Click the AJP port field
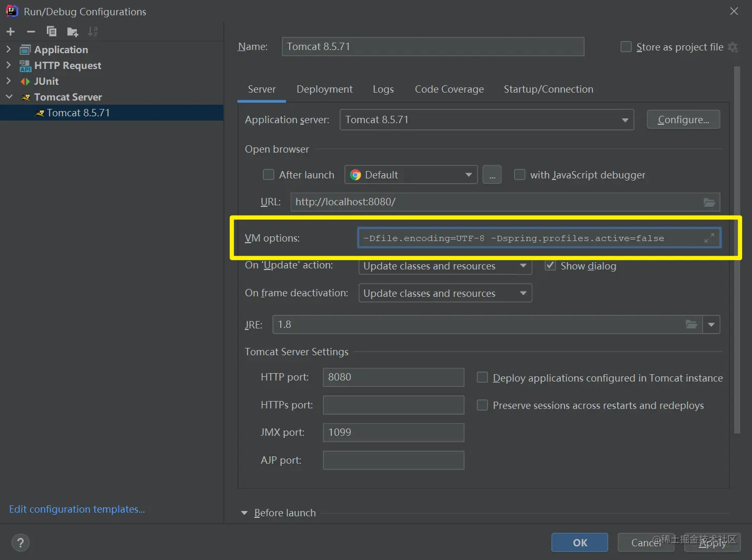The image size is (752, 560). [x=393, y=460]
